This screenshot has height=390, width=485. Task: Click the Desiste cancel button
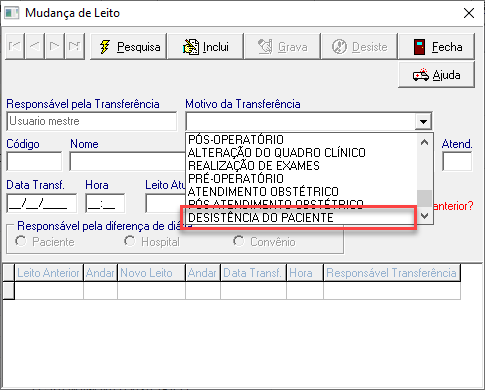point(359,46)
